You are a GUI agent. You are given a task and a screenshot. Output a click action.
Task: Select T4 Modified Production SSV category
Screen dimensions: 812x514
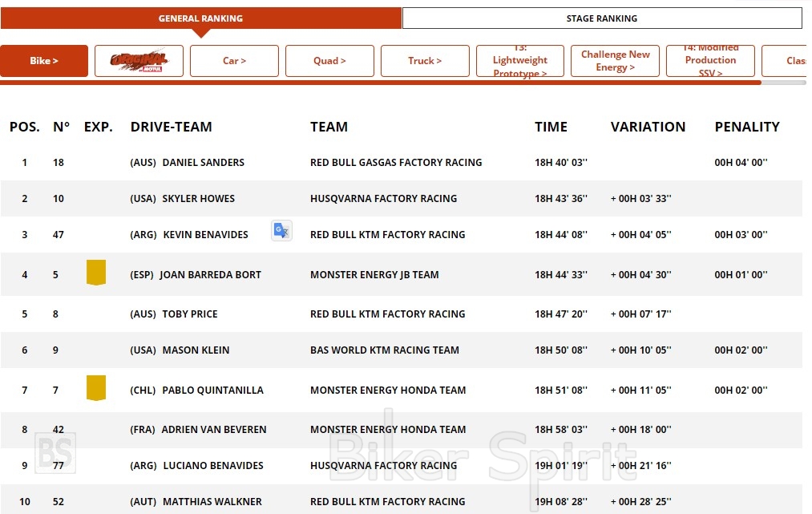(710, 61)
